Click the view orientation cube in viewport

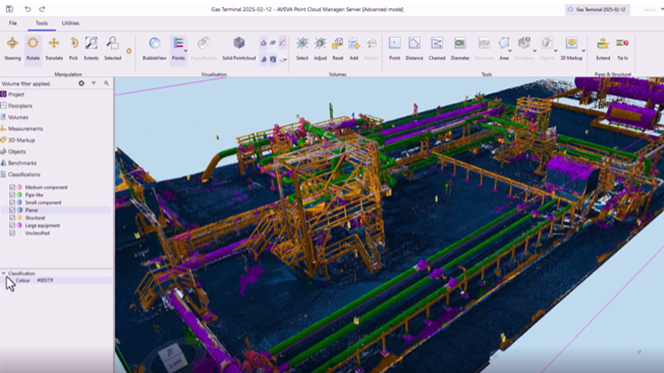click(x=173, y=358)
